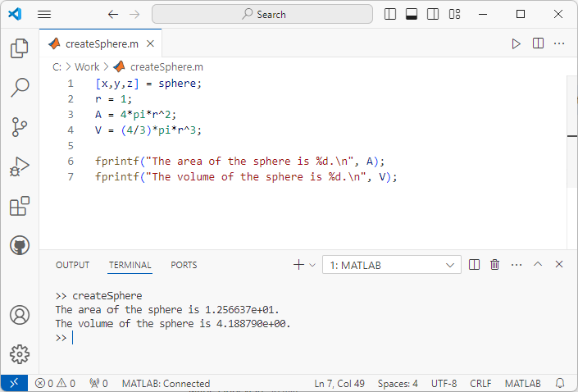Toggle the primary side bar layout
The width and height of the screenshot is (578, 392).
click(390, 14)
